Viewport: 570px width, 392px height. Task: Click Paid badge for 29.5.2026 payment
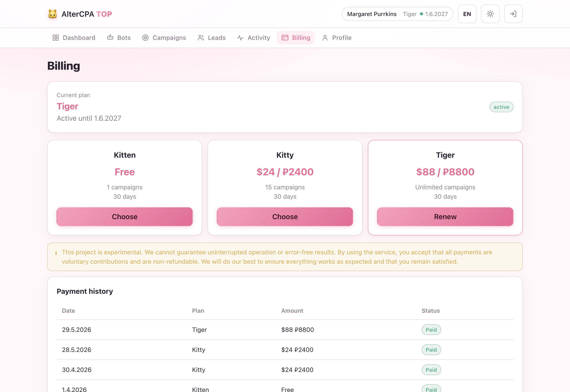coord(431,330)
